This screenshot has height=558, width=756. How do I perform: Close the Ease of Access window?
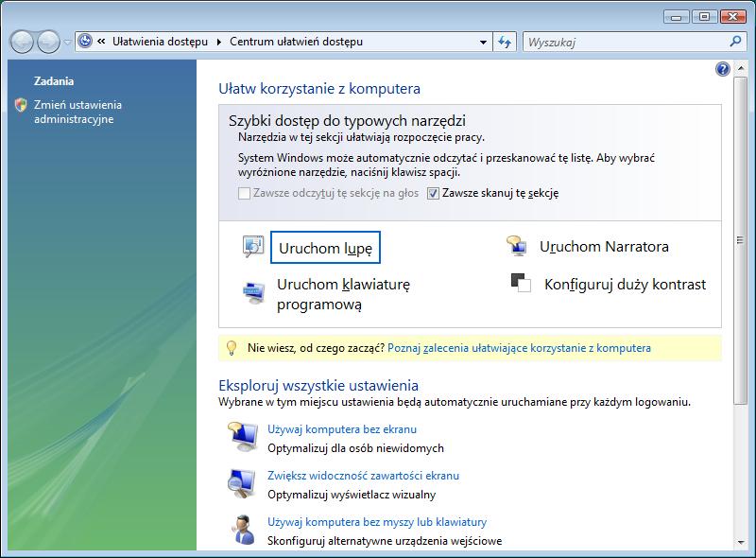733,16
